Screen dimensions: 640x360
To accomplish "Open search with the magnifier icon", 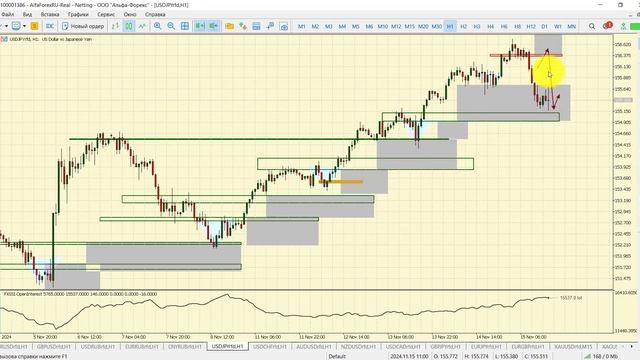I will coord(592,26).
